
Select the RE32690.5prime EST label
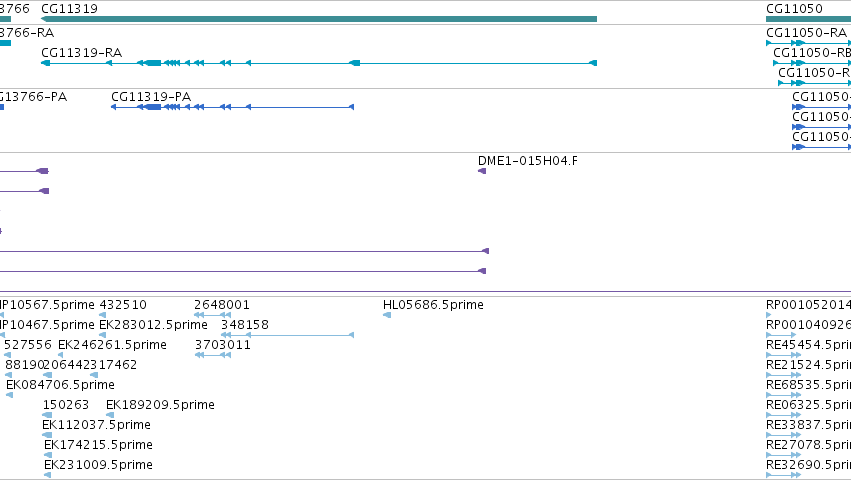[808, 465]
